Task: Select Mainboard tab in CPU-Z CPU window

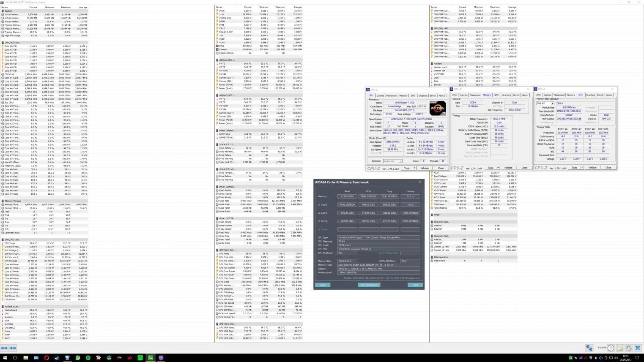Action: (x=392, y=95)
